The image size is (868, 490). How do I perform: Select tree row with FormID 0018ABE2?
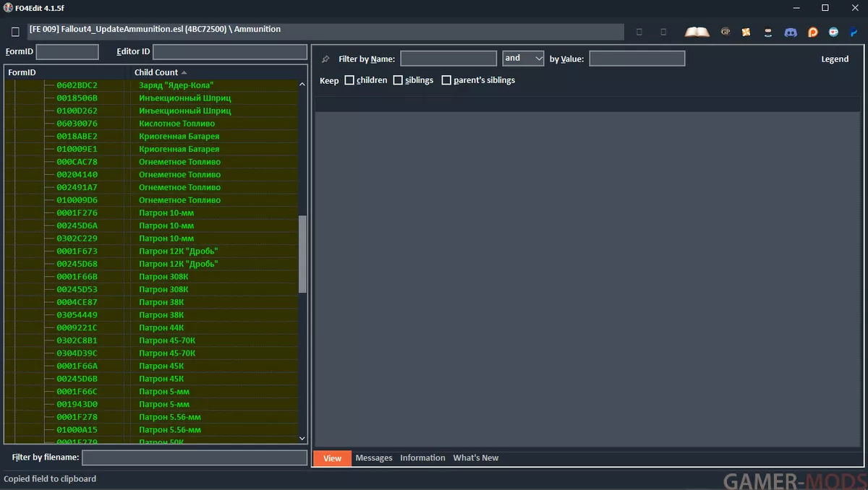click(x=151, y=136)
